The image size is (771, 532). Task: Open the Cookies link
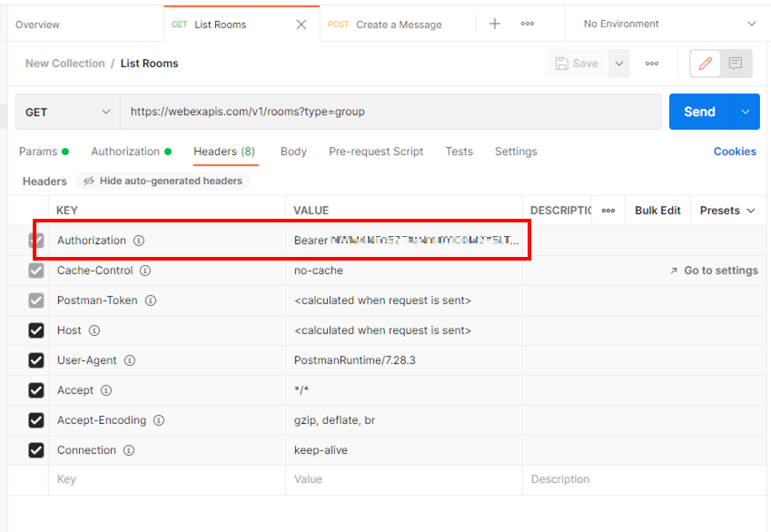(x=735, y=151)
